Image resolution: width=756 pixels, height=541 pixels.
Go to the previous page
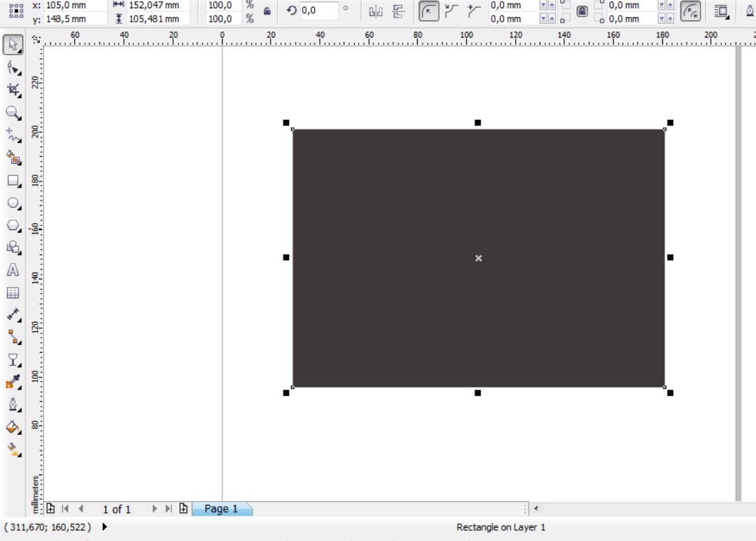pyautogui.click(x=81, y=509)
